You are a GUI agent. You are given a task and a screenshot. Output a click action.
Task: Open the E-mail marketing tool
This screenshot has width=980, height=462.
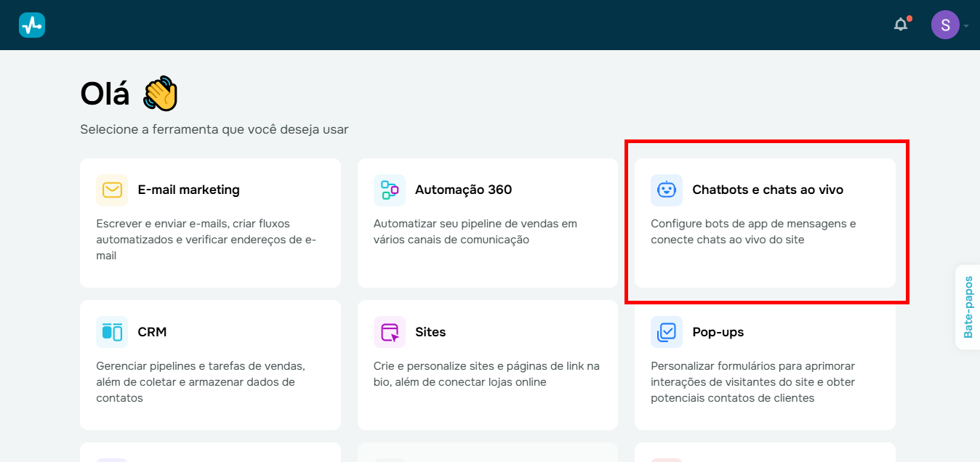tap(210, 223)
